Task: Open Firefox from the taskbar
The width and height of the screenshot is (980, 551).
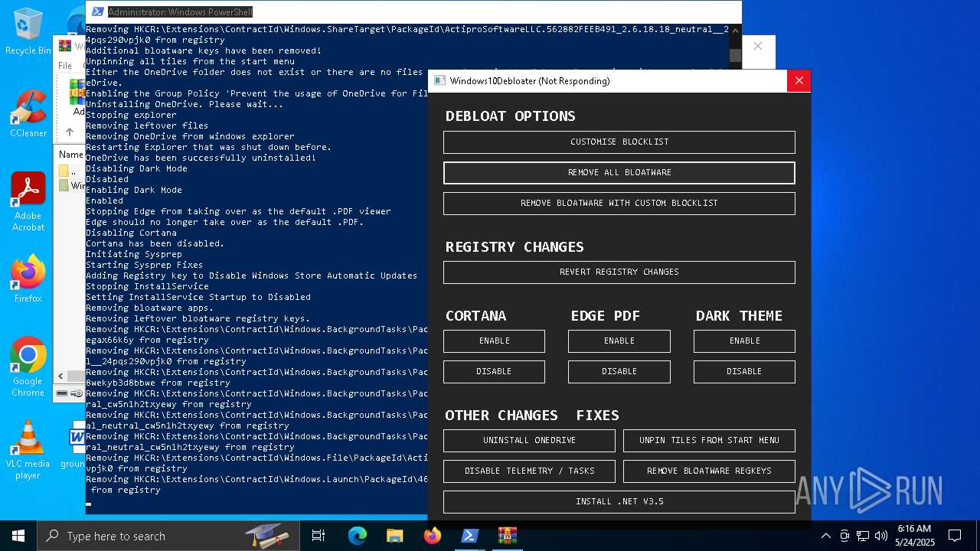Action: (x=432, y=536)
